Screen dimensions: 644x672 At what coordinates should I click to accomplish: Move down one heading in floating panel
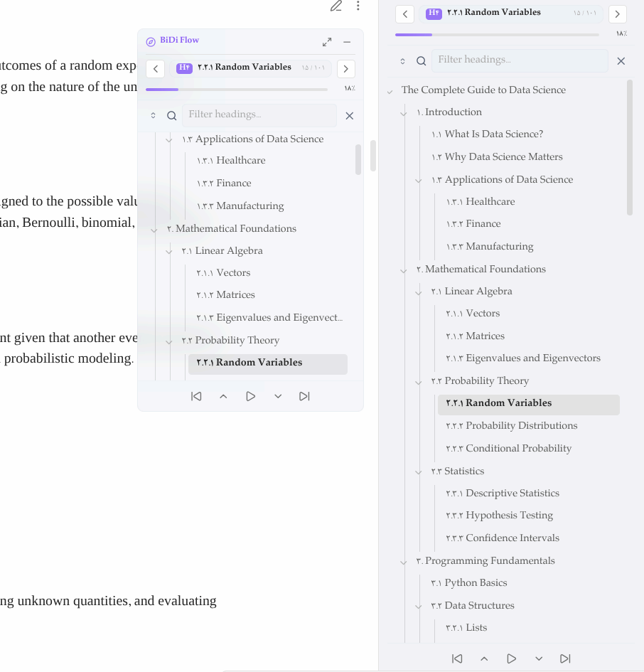278,396
